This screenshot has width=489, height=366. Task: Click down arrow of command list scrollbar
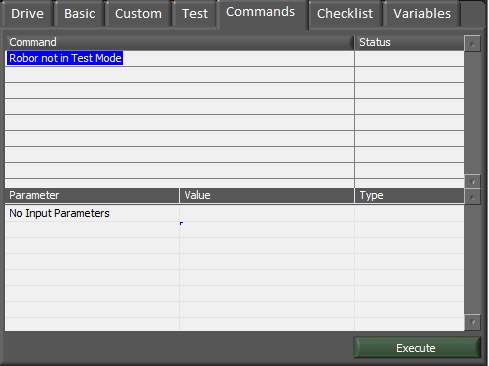coord(472,182)
